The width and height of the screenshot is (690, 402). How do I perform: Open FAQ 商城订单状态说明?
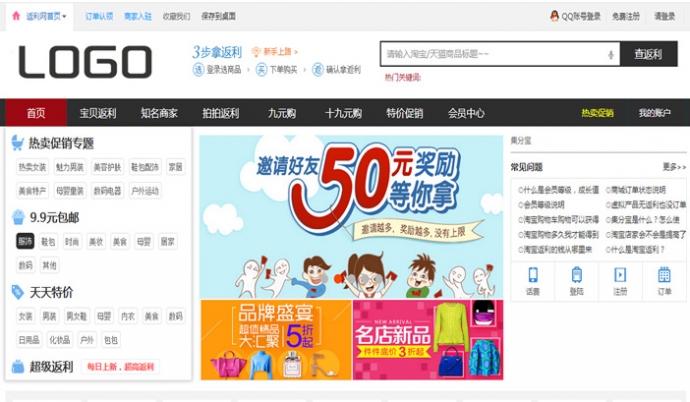(x=636, y=190)
